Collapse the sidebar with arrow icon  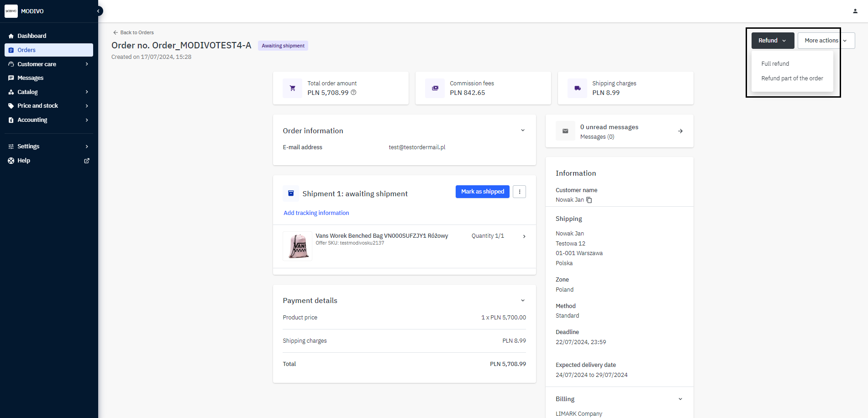click(98, 11)
